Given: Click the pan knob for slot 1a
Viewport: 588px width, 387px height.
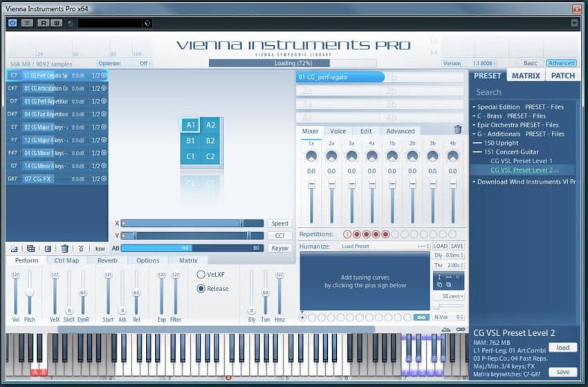Looking at the screenshot, I should tap(311, 156).
